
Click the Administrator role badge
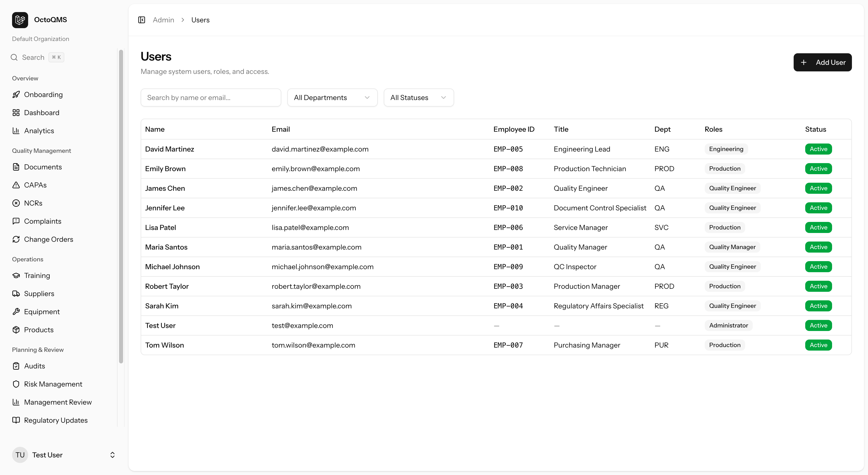pyautogui.click(x=729, y=325)
